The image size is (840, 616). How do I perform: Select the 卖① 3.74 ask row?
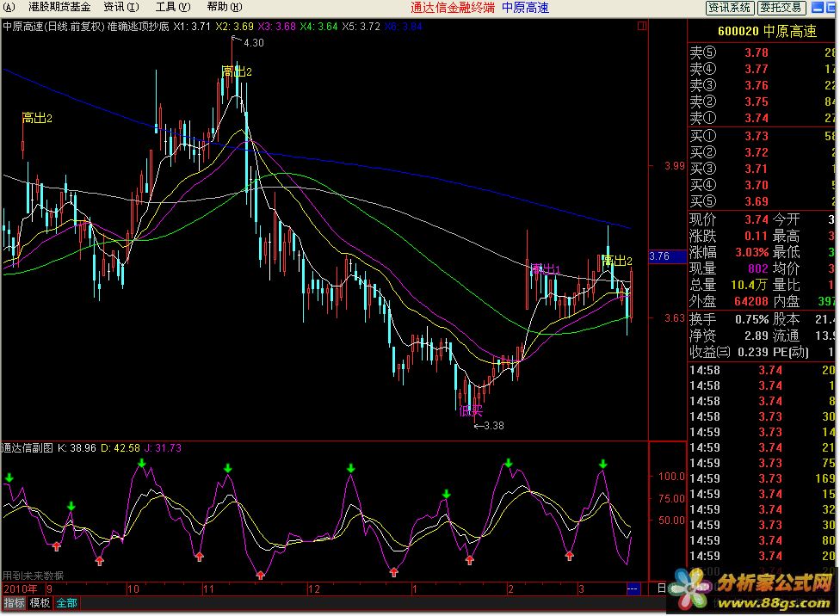pos(763,118)
